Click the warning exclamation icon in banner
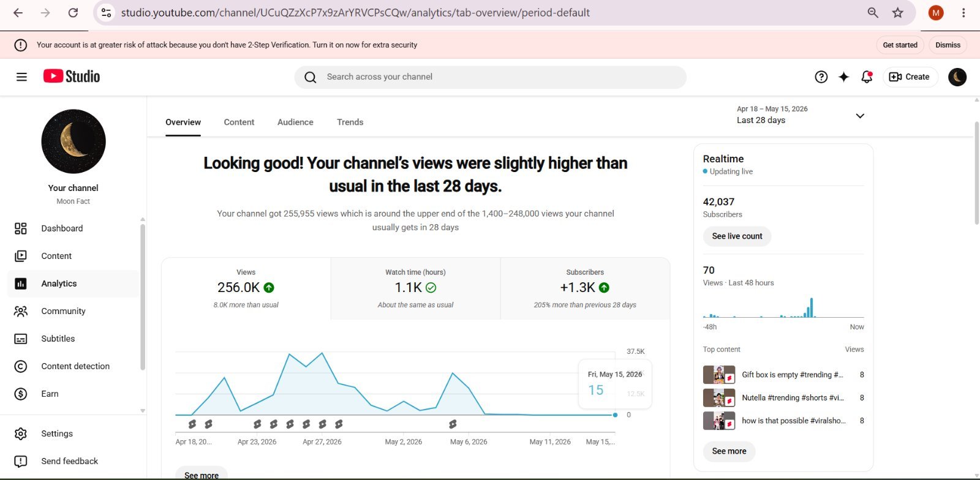The image size is (980, 480). coord(20,45)
